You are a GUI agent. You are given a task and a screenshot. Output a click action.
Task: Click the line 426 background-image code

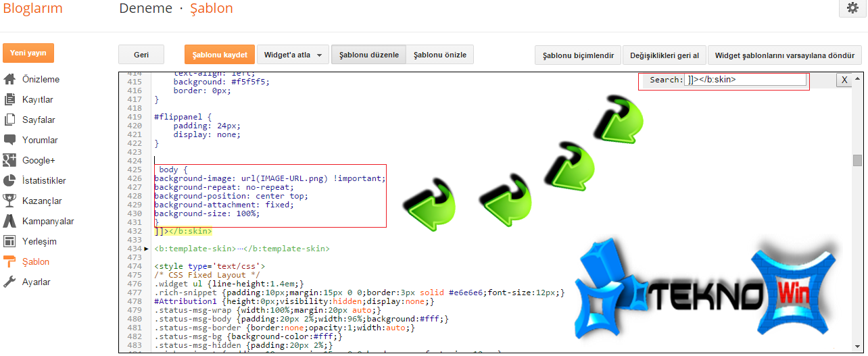pyautogui.click(x=270, y=178)
